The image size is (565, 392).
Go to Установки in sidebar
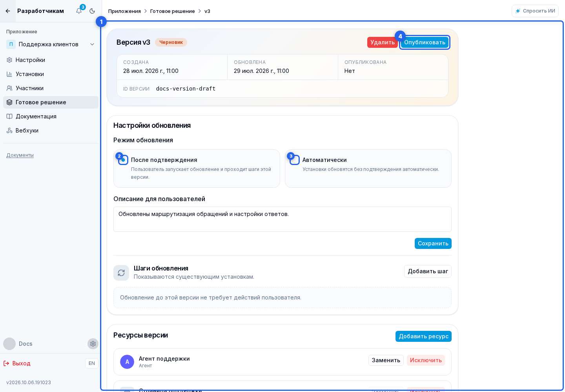pos(51,74)
